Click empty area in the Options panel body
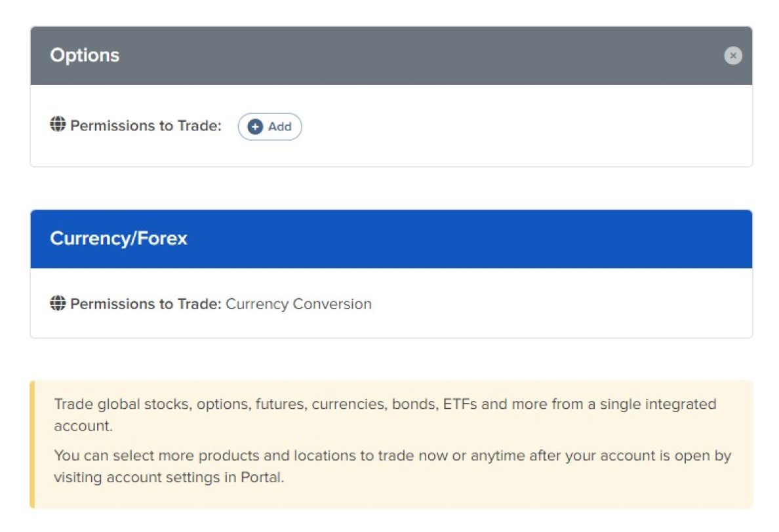Viewport: 779px width, 532px height. point(525,126)
